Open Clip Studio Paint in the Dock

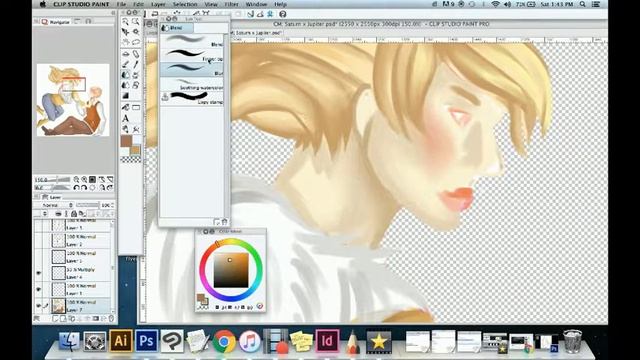coord(172,341)
